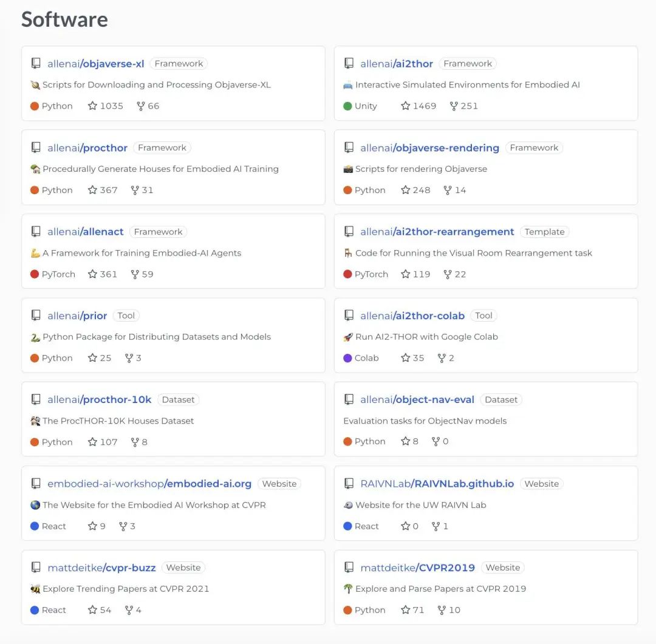656x644 pixels.
Task: Click the star icon on ai2thor card
Action: (x=406, y=106)
